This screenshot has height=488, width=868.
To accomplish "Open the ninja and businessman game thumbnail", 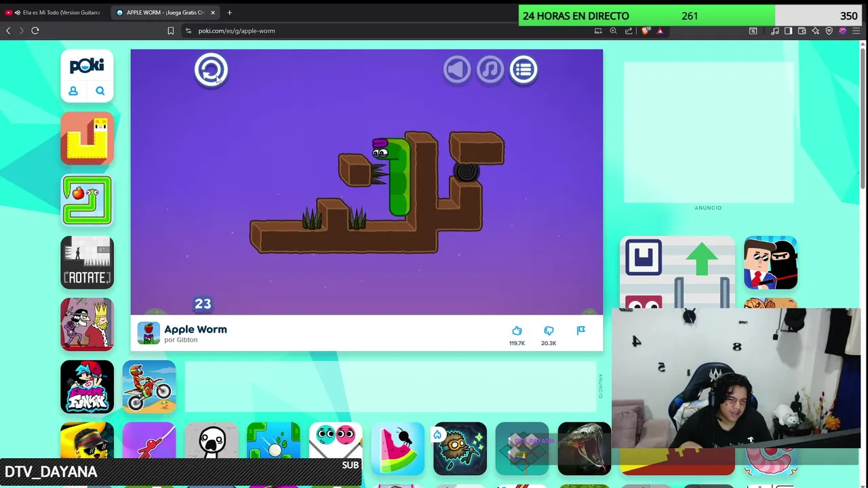I will tap(770, 263).
